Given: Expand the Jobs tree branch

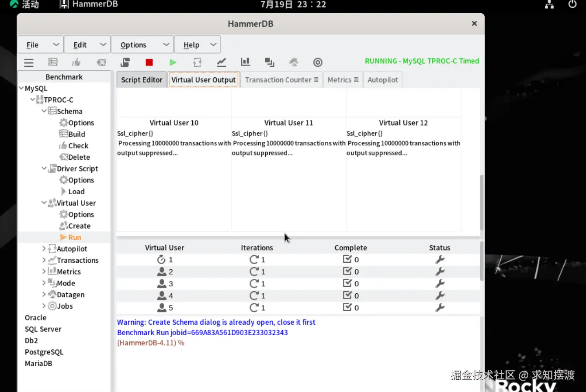Looking at the screenshot, I should coord(44,306).
